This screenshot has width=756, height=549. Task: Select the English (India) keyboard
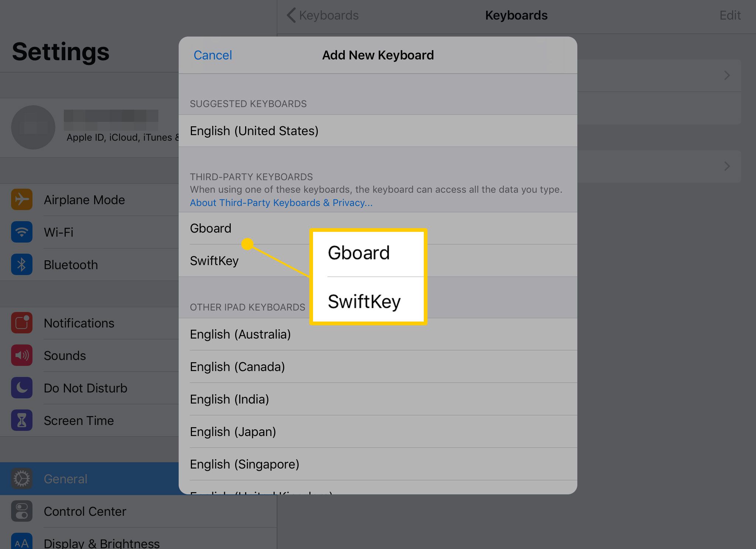[x=378, y=399]
